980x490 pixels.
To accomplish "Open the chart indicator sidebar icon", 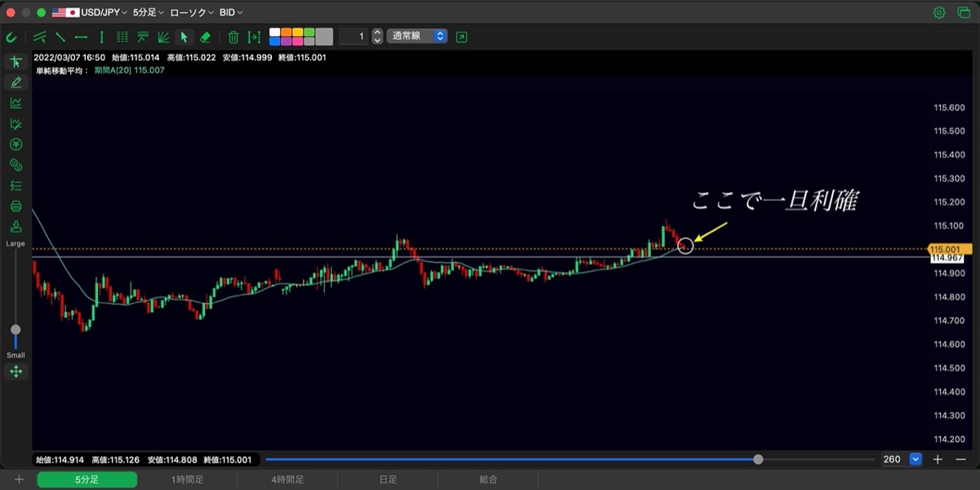I will [x=16, y=103].
